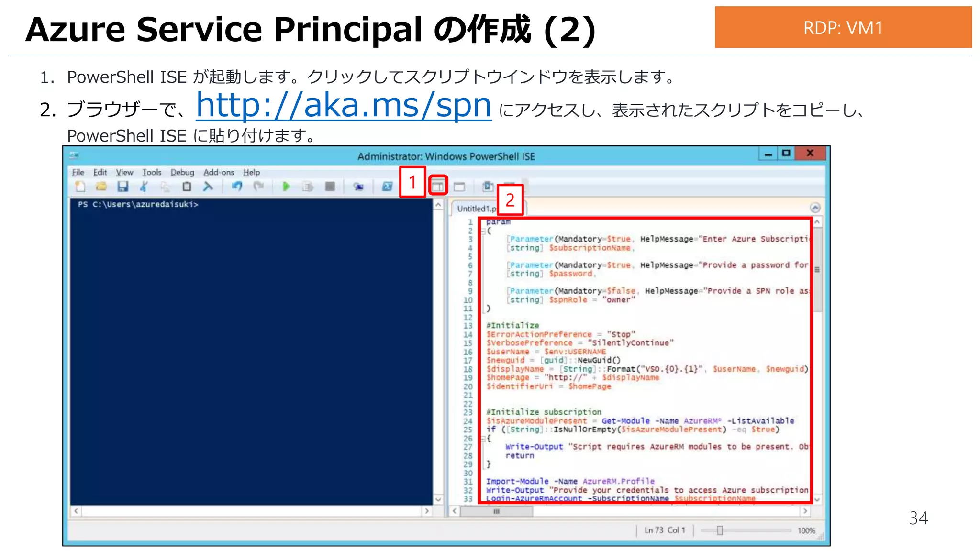
Task: Open the Add-ons menu
Action: point(219,172)
